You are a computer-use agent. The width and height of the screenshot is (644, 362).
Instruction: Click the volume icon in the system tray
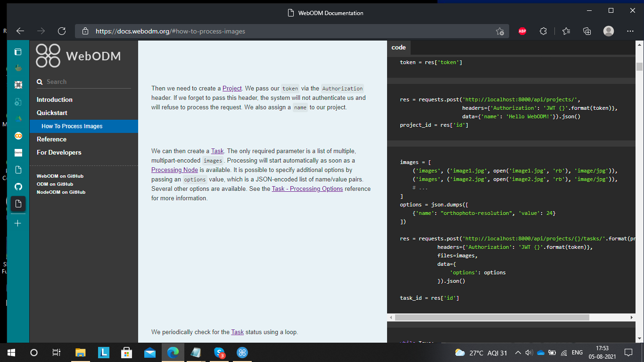click(528, 353)
